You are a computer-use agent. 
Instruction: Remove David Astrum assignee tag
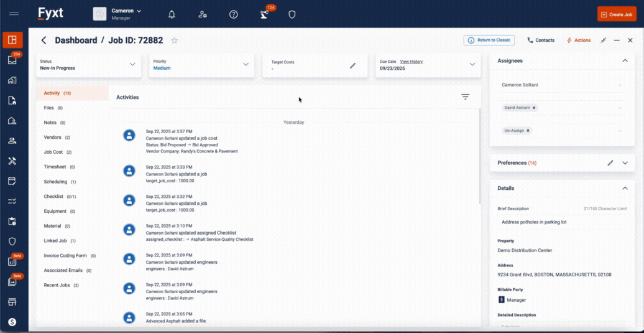534,108
